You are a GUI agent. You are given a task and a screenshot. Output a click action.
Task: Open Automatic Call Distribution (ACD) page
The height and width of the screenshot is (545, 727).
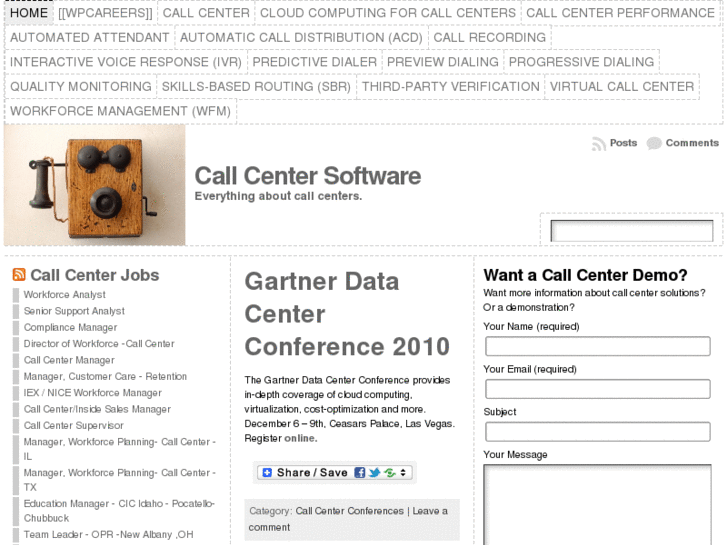coord(301,38)
